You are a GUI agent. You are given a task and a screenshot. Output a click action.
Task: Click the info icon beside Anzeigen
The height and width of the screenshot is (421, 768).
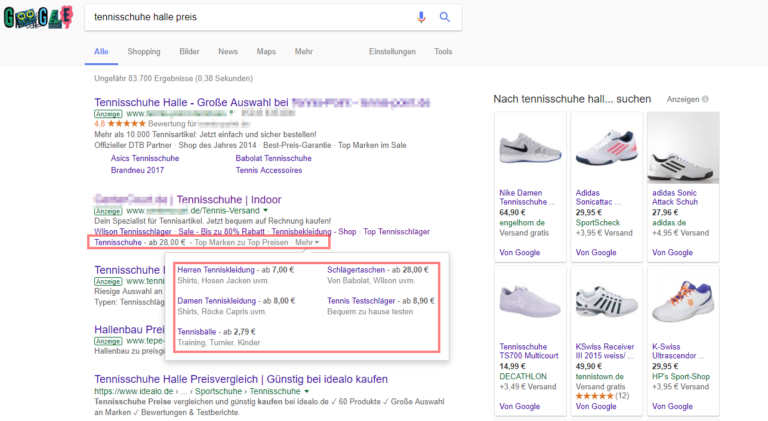705,100
